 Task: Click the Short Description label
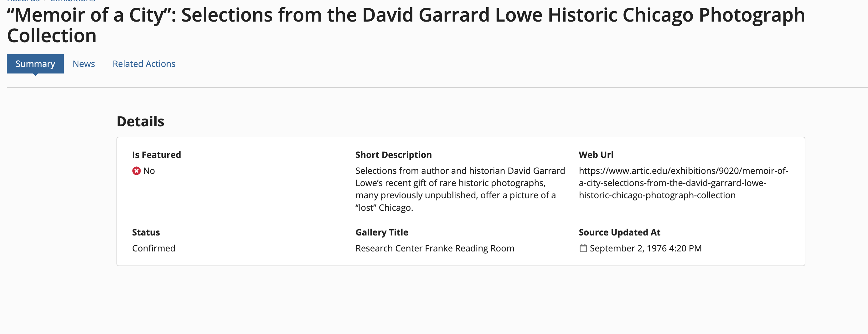point(393,155)
